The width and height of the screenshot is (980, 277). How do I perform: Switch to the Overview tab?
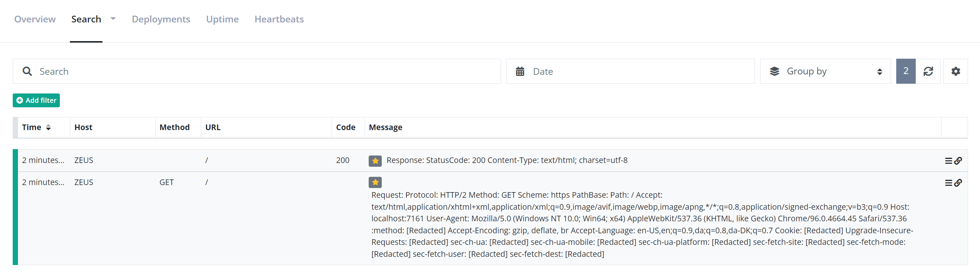(x=35, y=19)
